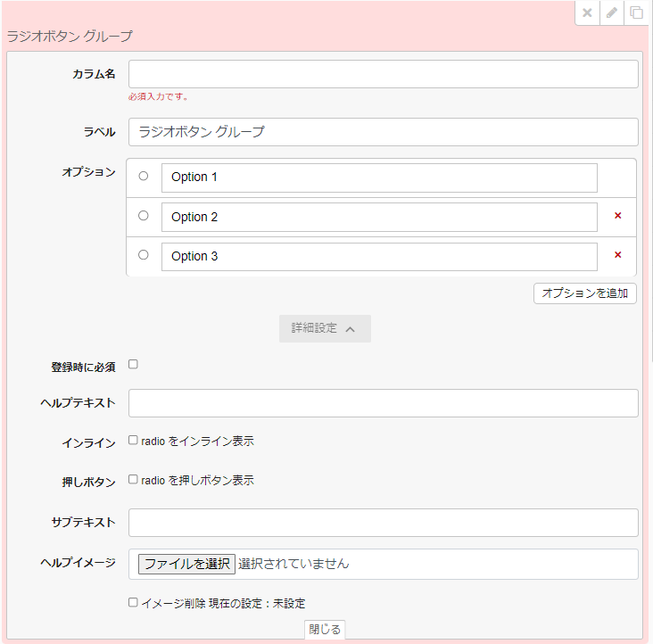This screenshot has width=653, height=644.
Task: Select the Option 3 radio button
Action: (x=144, y=255)
